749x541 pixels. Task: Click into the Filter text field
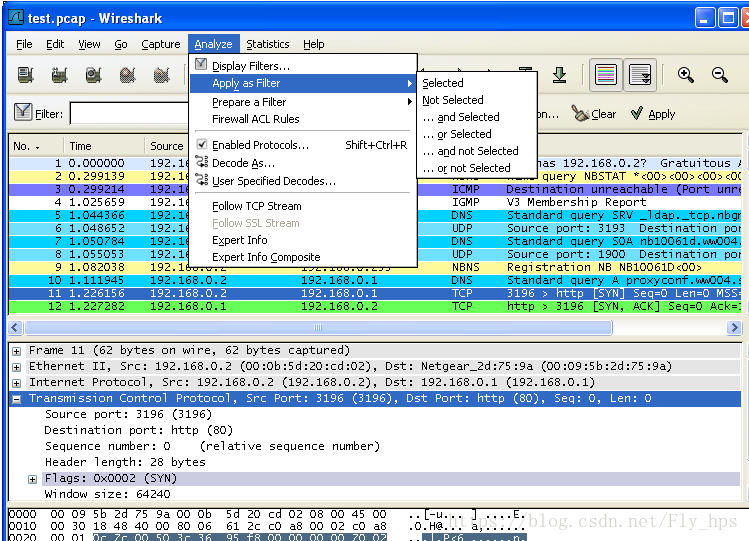click(x=129, y=114)
